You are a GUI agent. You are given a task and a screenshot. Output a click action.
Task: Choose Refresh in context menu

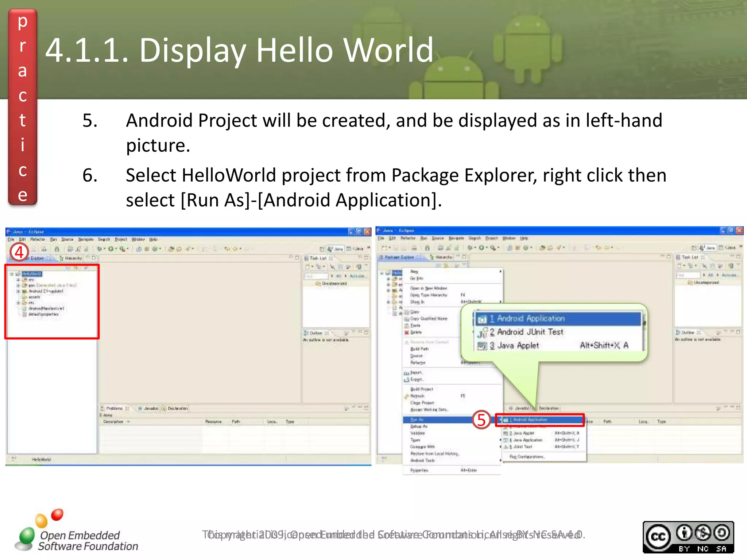pyautogui.click(x=452, y=396)
